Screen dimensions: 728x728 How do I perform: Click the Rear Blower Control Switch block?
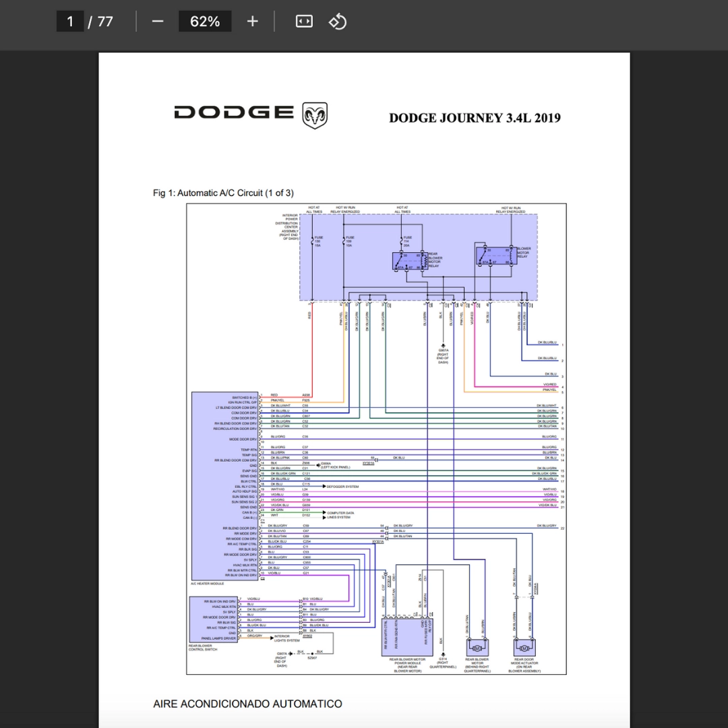pyautogui.click(x=214, y=620)
